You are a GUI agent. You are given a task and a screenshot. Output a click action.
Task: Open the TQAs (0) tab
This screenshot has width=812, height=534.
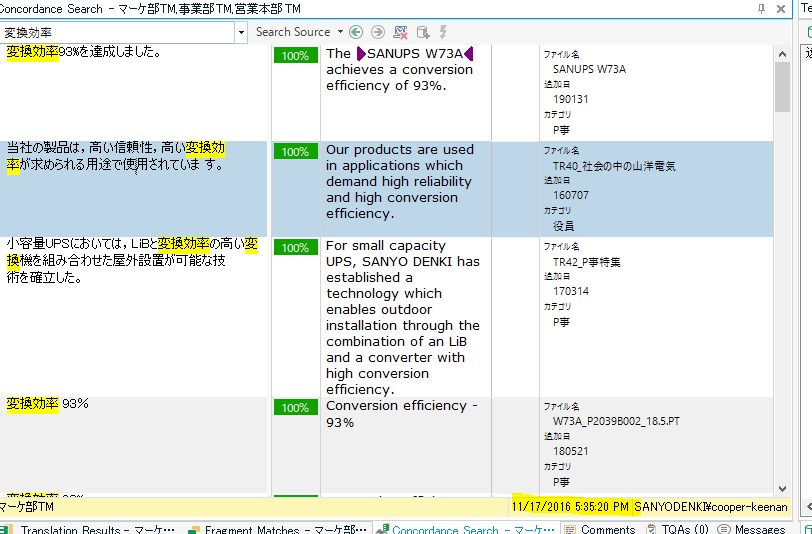point(678,529)
